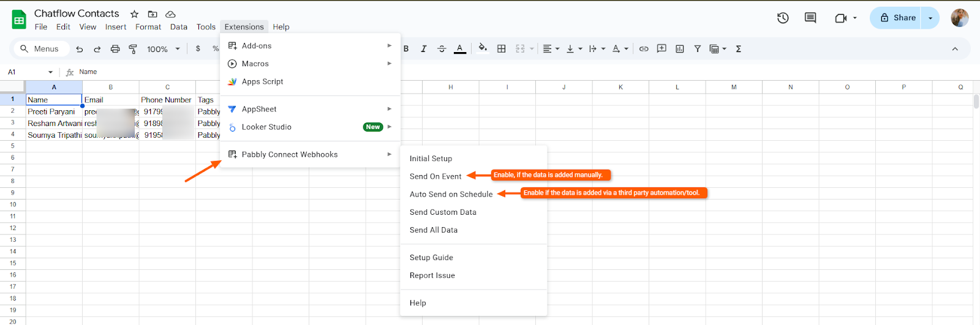Choose Initial Setup in the submenu
Viewport: 980px width, 325px height.
[473, 159]
